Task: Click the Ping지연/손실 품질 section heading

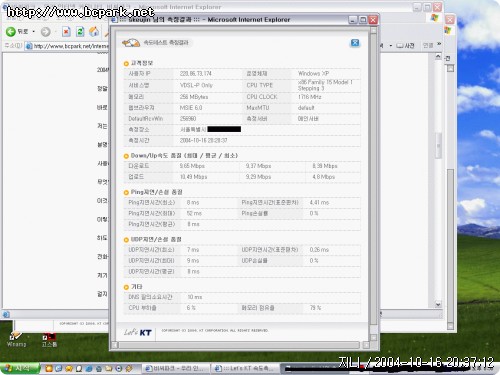Action: point(156,192)
